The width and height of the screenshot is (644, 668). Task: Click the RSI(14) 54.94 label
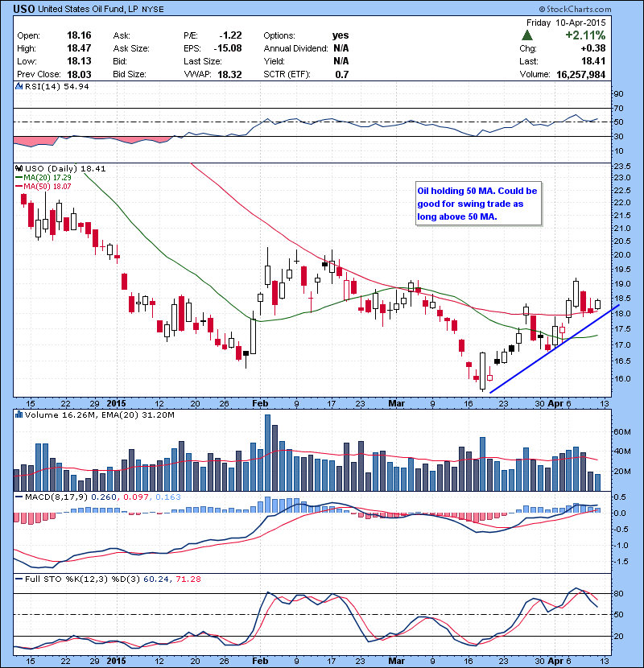coord(56,86)
